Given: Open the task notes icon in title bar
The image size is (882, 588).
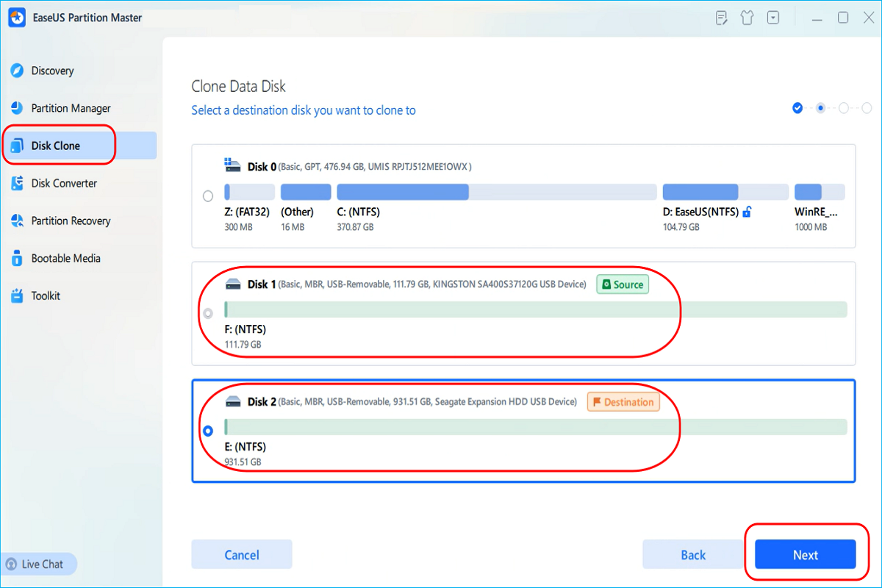Looking at the screenshot, I should (722, 18).
